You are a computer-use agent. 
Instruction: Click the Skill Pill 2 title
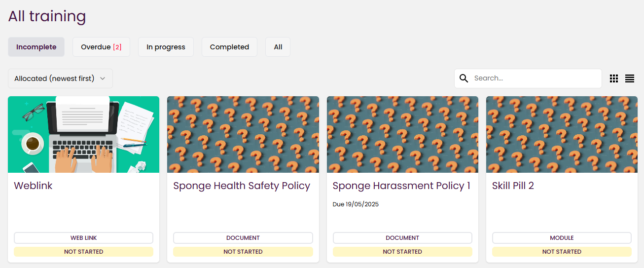[513, 186]
